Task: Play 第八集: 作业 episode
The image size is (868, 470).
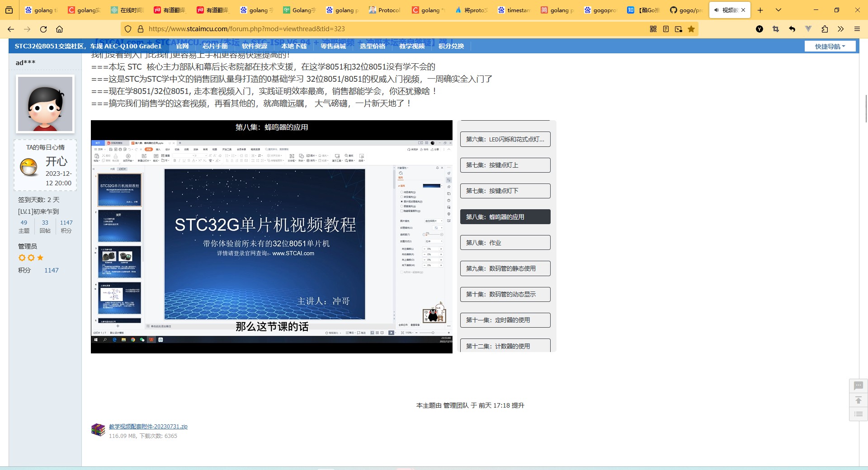Action: pos(505,242)
